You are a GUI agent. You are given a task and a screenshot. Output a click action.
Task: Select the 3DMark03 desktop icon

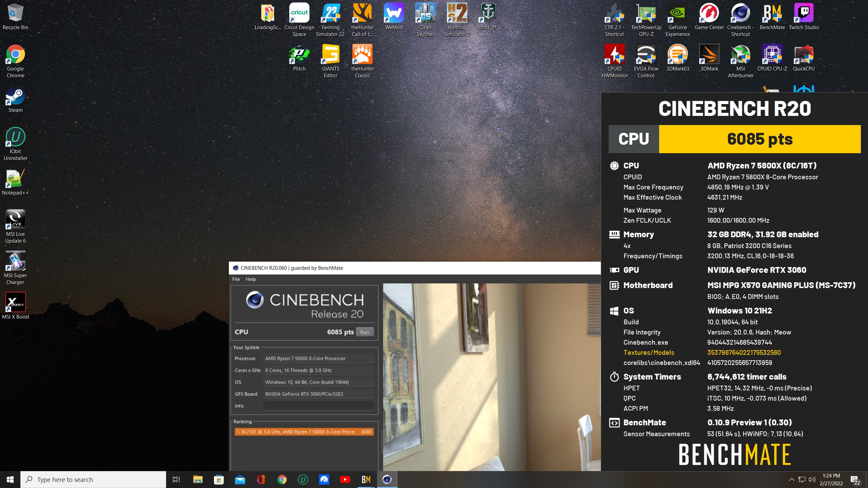click(677, 58)
